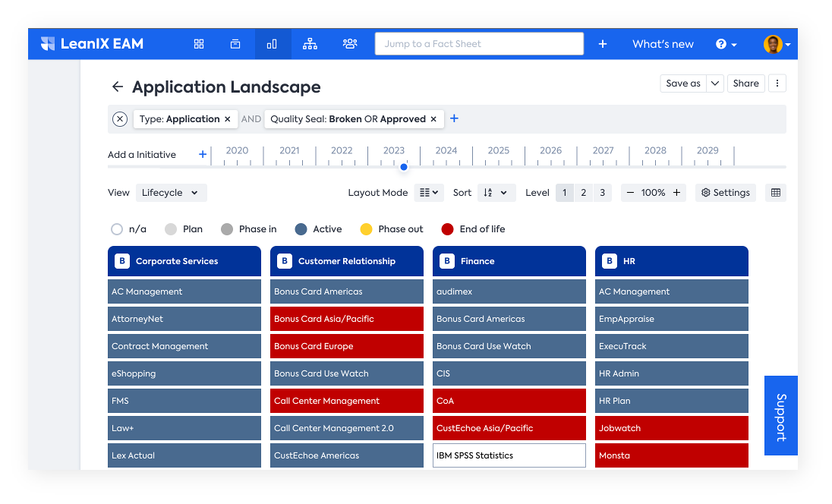
Task: Open the user avatar menu
Action: 777,44
